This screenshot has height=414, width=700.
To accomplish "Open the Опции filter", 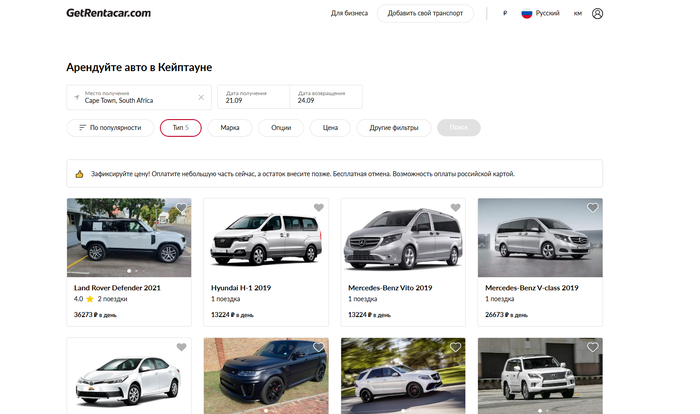I will click(x=281, y=128).
